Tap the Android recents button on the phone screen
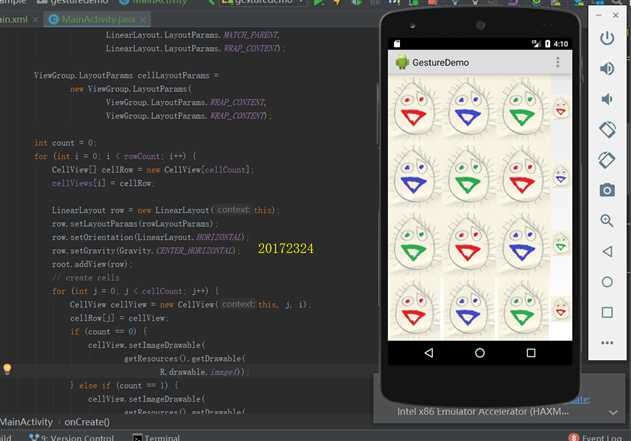 [531, 353]
